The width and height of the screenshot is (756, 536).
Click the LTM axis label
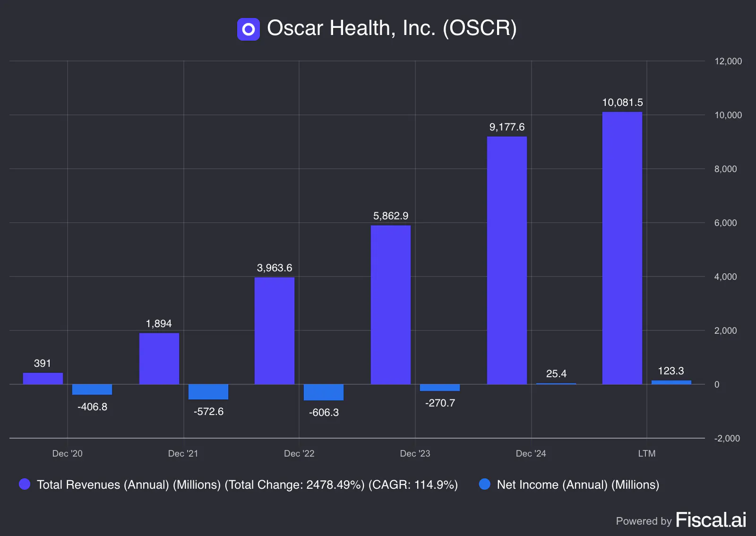[x=647, y=454]
